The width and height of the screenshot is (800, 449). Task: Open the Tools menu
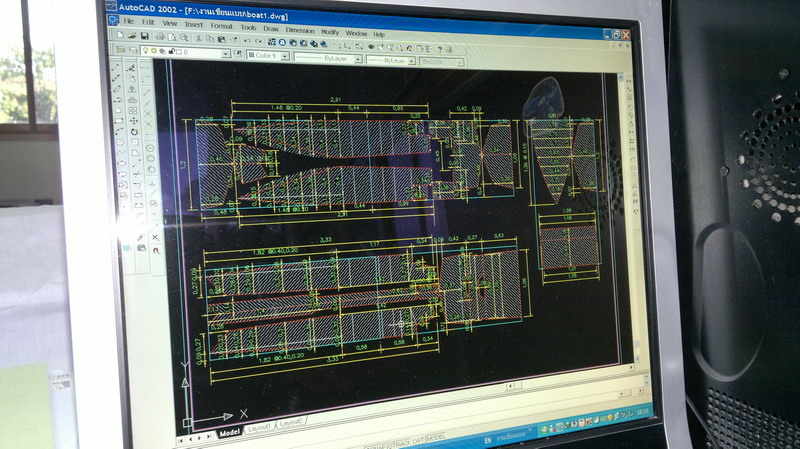248,27
